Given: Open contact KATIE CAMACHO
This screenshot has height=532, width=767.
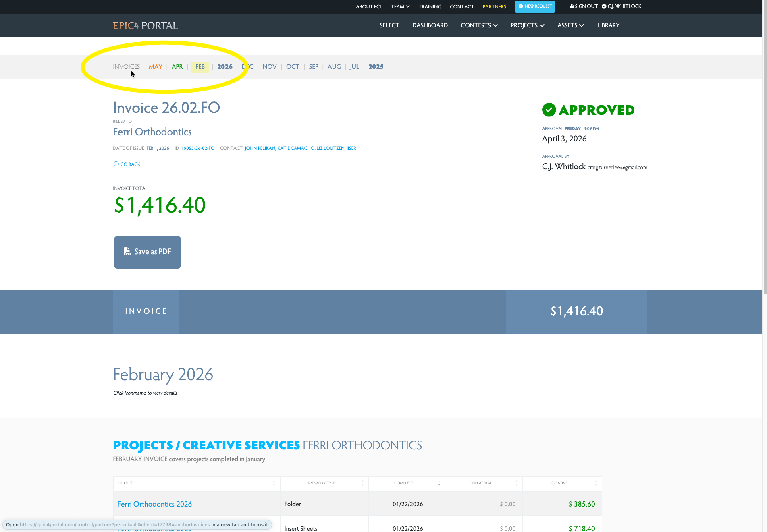Looking at the screenshot, I should click(296, 148).
